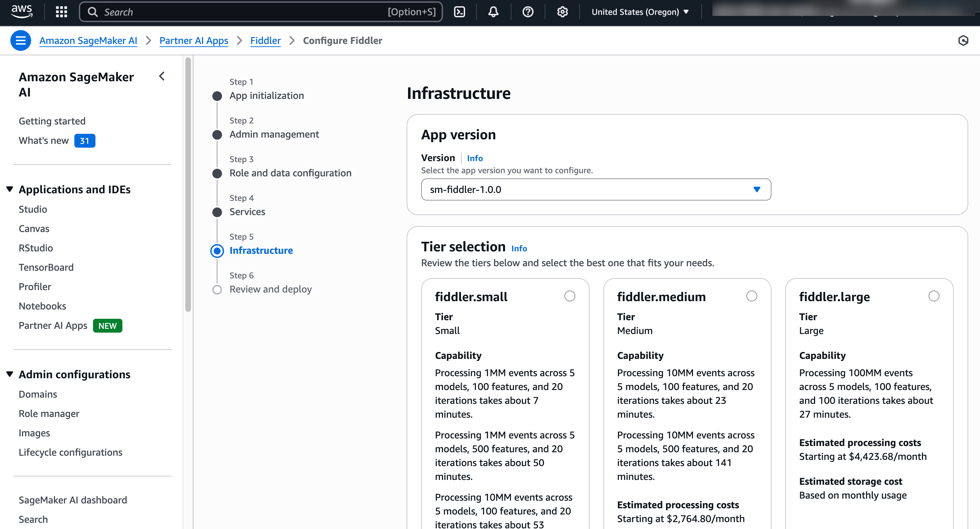Select the fiddler.small tier radio button
The height and width of the screenshot is (529, 980).
point(570,296)
